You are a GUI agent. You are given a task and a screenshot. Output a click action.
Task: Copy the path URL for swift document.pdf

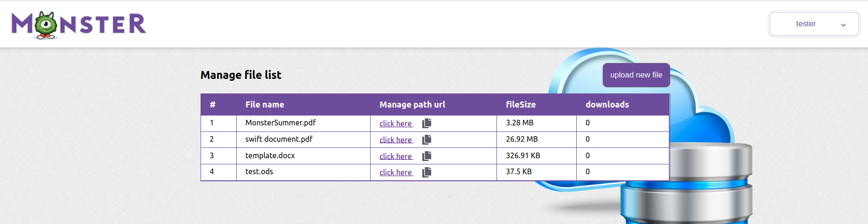(x=426, y=140)
